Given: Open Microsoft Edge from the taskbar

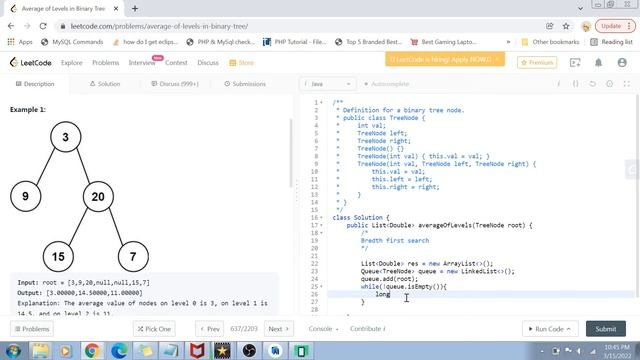Looking at the screenshot, I should (x=119, y=351).
